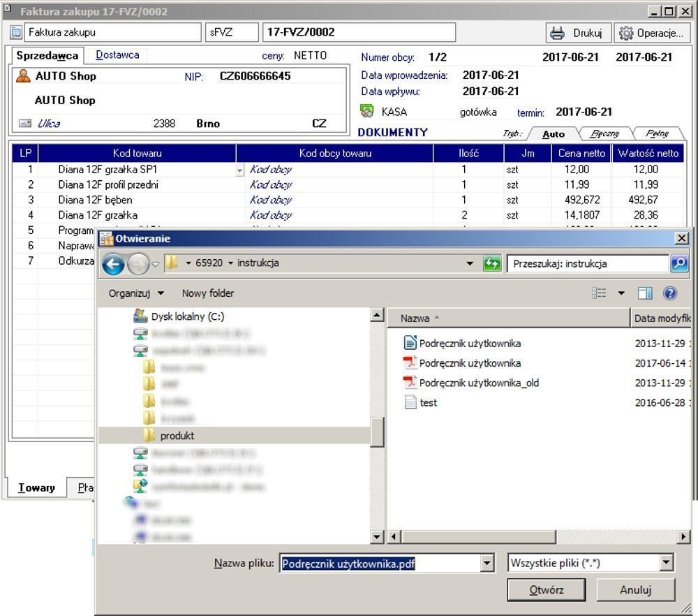Click the tree scrollbar up arrow
This screenshot has height=616, width=698.
click(377, 315)
